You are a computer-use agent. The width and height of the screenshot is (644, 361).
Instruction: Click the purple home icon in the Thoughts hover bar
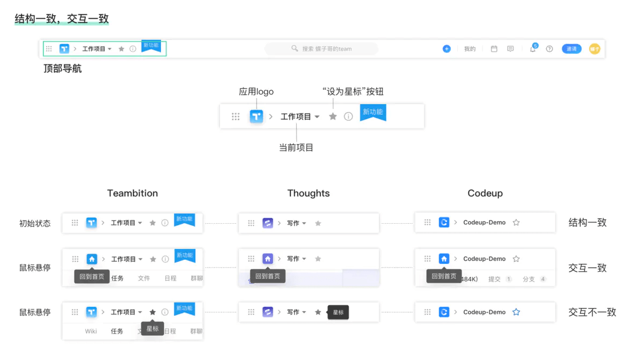[268, 259]
